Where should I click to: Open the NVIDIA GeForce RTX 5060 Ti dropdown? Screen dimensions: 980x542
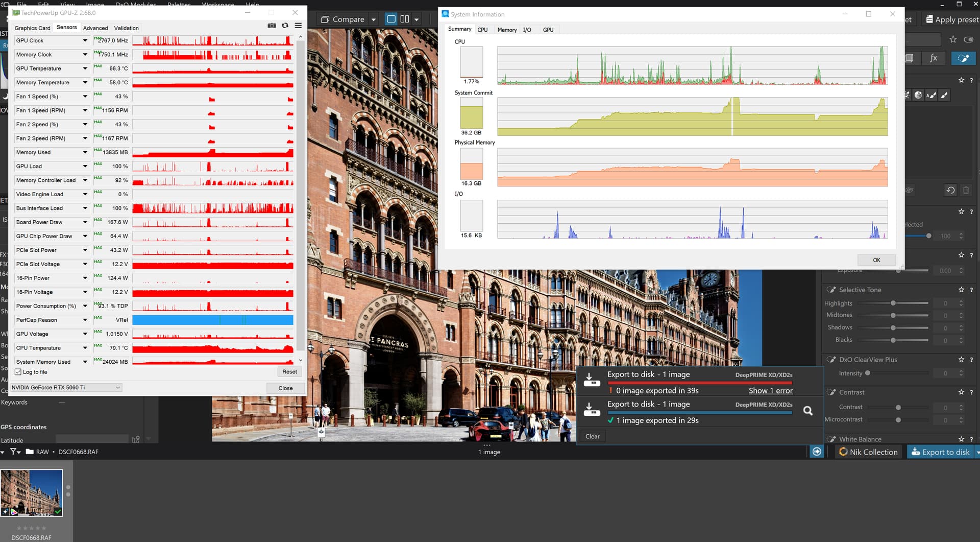[117, 388]
